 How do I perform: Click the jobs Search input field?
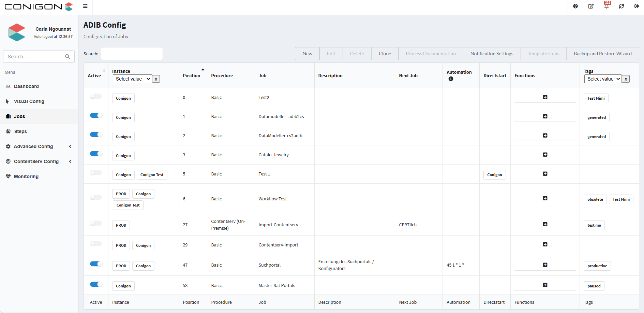pyautogui.click(x=132, y=54)
